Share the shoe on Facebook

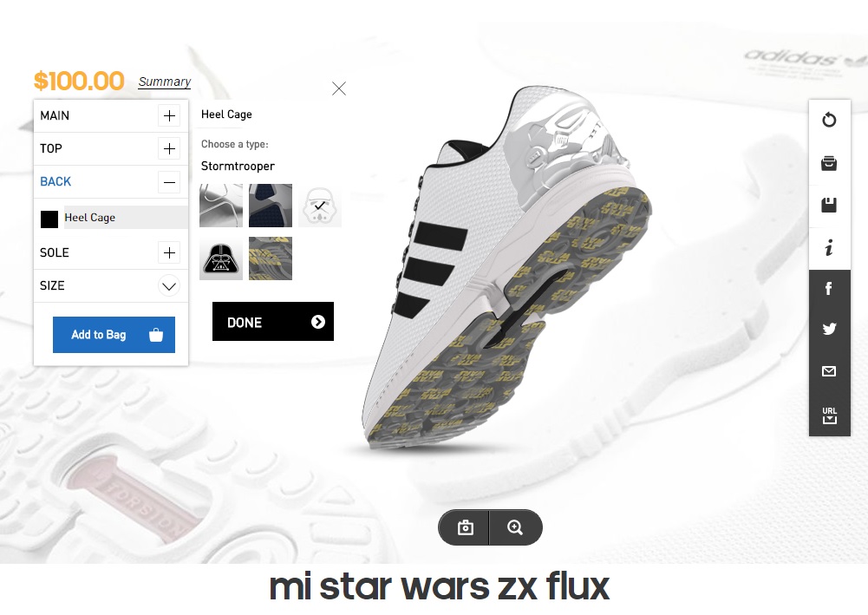[x=829, y=288]
